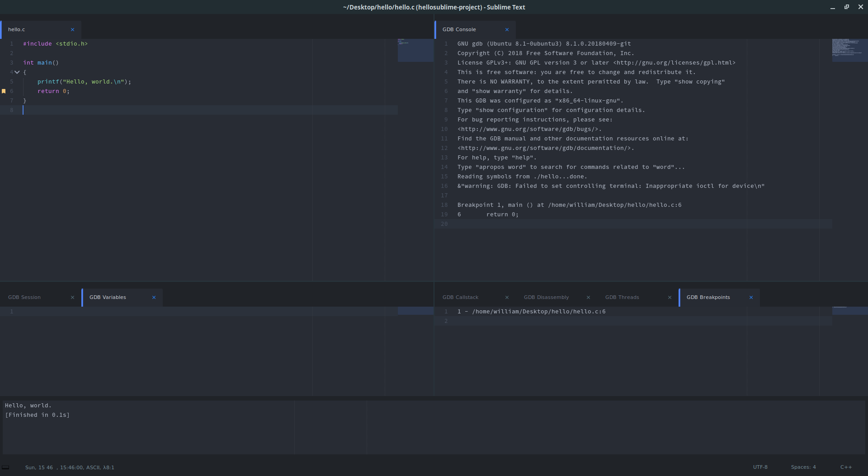868x476 pixels.
Task: Click the GDB Variables minimap
Action: point(415,311)
